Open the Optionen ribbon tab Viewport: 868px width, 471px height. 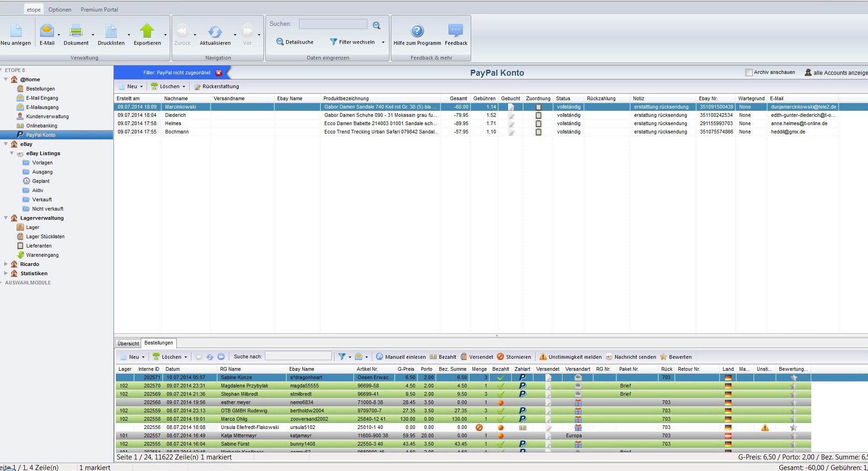60,10
